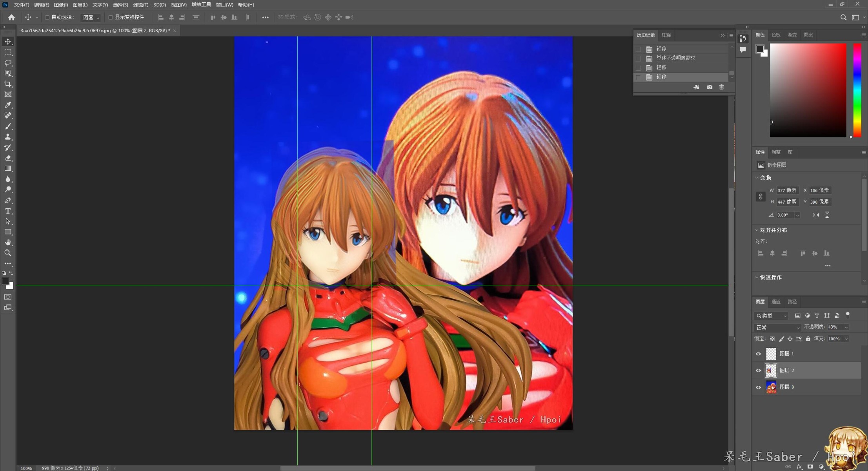Open the 正常 blend mode dropdown
Image resolution: width=868 pixels, height=471 pixels.
(x=777, y=327)
